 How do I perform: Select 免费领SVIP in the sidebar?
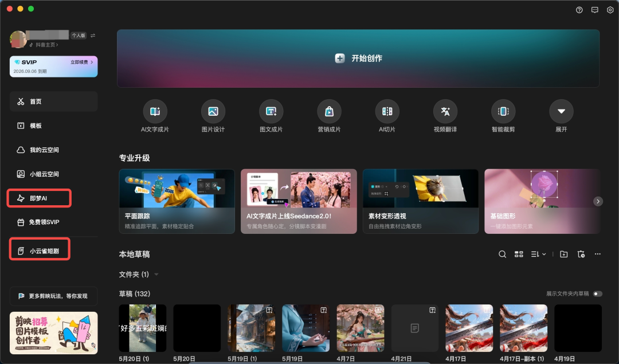(54, 222)
